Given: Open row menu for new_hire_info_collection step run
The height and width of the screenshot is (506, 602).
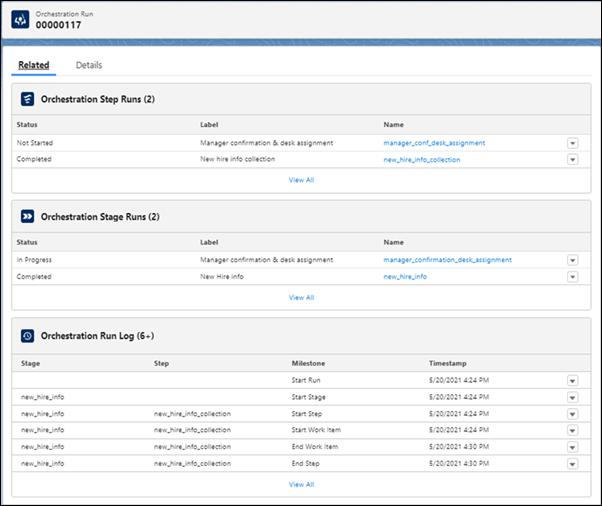Looking at the screenshot, I should pos(572,159).
